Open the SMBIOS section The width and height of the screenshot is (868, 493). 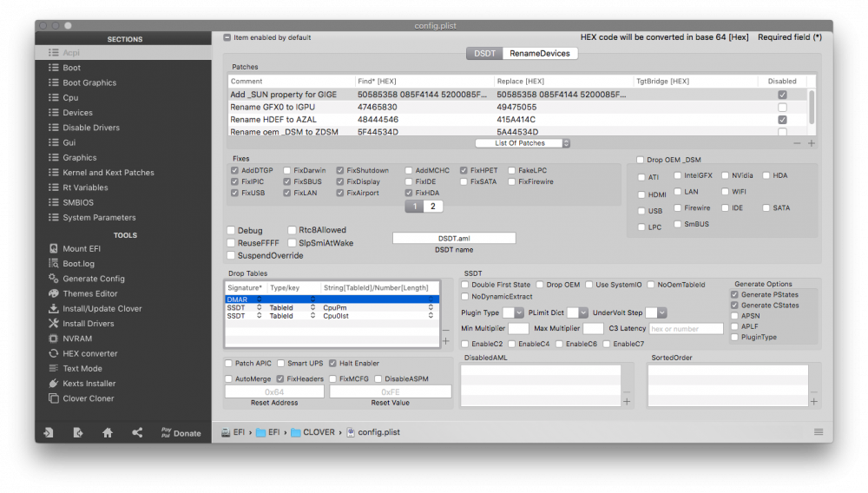coord(123,202)
